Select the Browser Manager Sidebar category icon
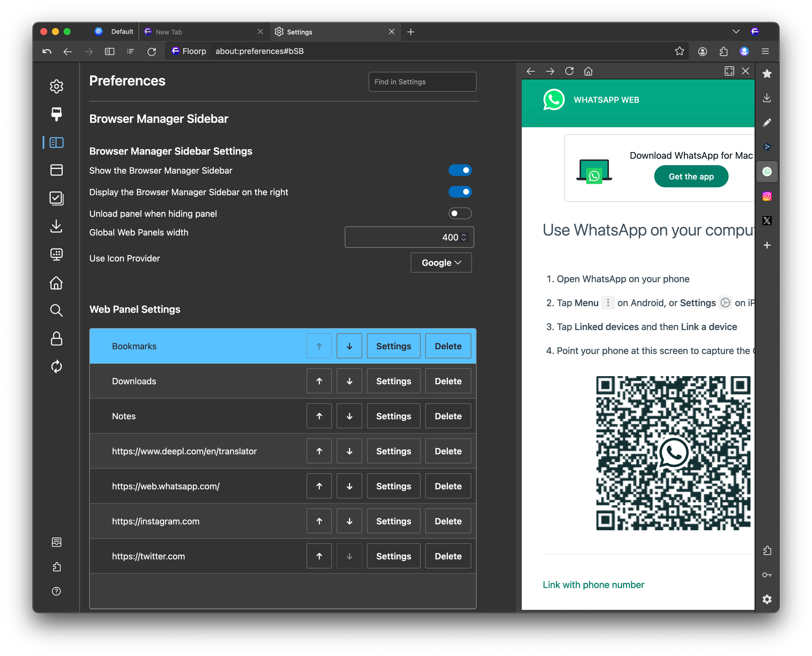This screenshot has width=812, height=656. 56,143
